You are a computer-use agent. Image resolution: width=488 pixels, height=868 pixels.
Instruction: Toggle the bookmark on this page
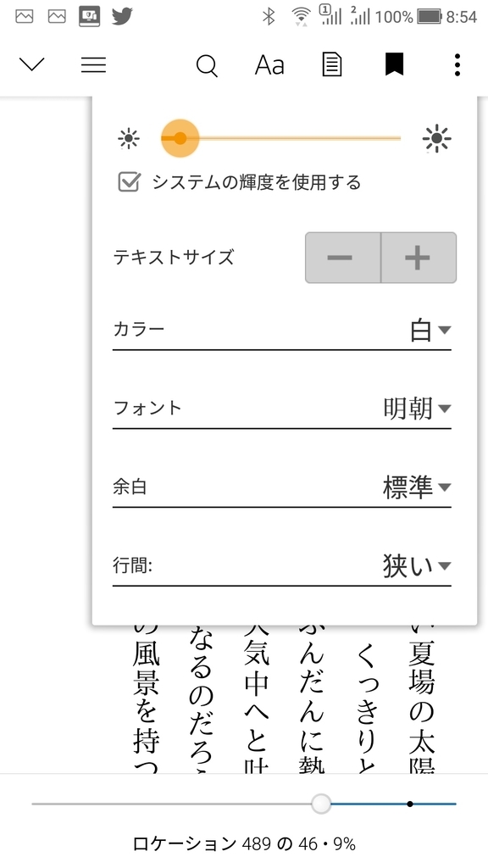(395, 64)
